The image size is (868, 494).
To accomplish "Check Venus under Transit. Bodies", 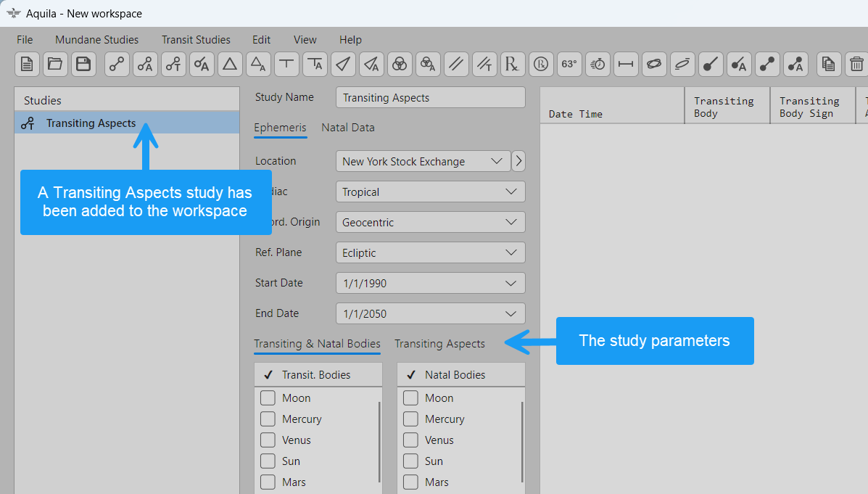I will point(268,440).
